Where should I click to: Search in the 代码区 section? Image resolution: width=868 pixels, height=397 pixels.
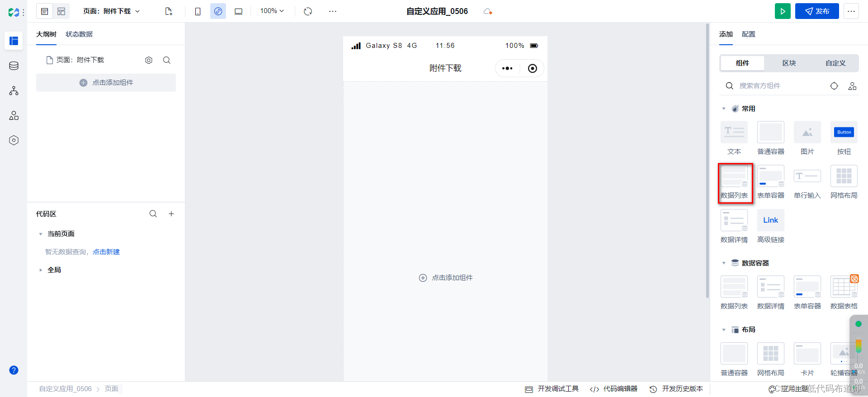(153, 214)
